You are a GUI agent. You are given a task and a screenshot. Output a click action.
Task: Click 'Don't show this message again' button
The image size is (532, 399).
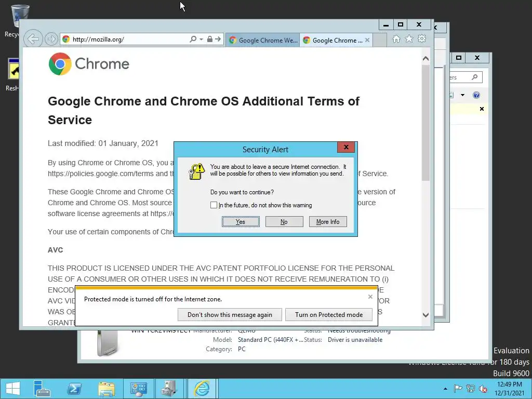(x=230, y=314)
